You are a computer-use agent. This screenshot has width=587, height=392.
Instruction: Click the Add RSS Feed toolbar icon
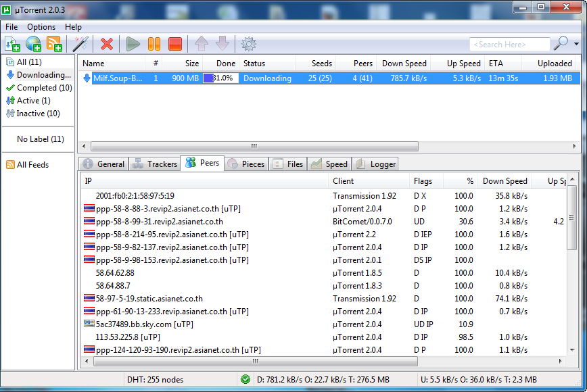(x=54, y=44)
